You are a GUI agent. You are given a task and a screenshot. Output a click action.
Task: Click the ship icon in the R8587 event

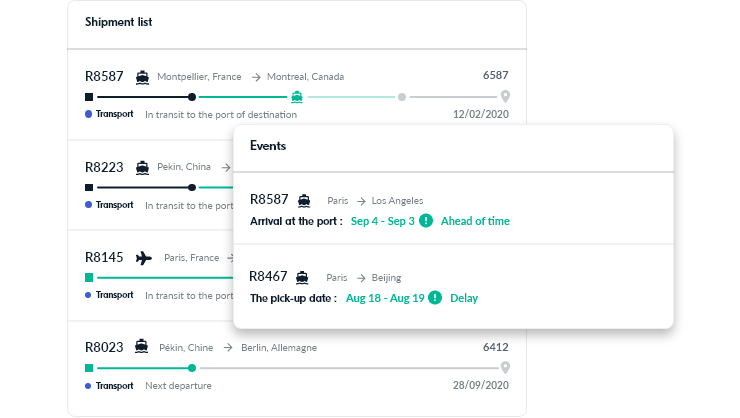(304, 201)
